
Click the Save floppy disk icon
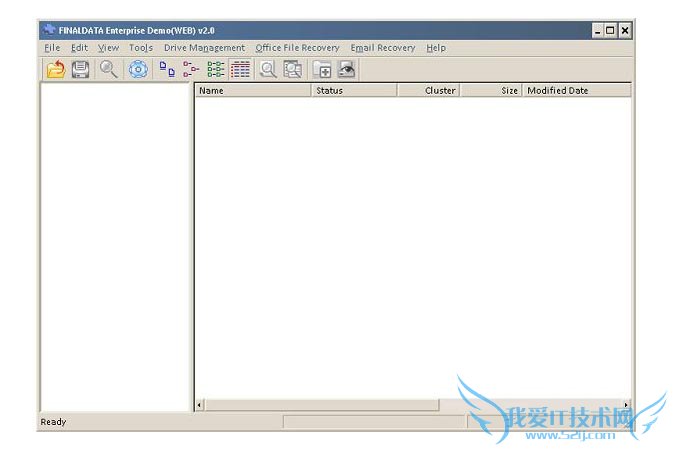pos(80,69)
